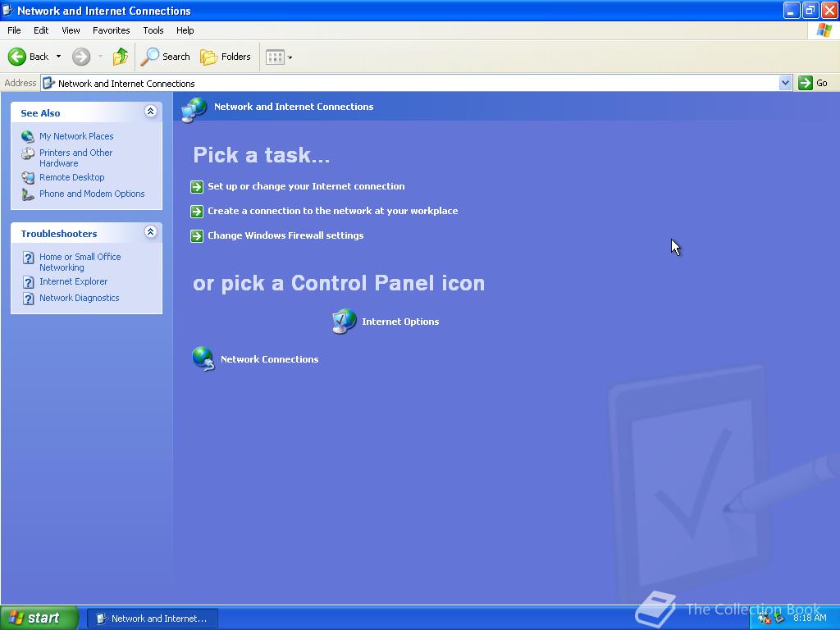Viewport: 840px width, 630px height.
Task: Toggle the Folders pane in the toolbar
Action: coord(226,57)
